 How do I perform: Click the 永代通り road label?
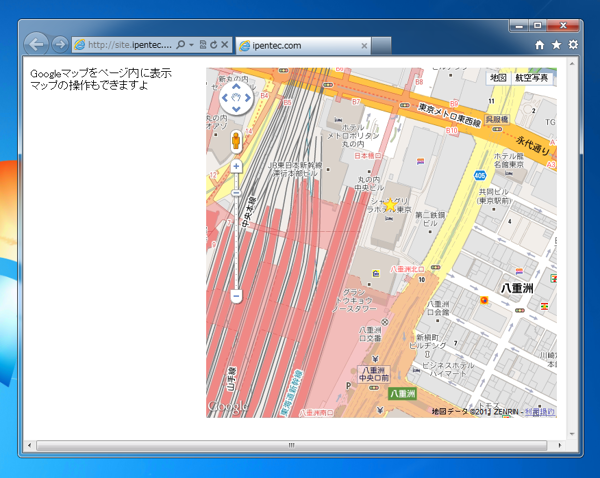tap(533, 145)
